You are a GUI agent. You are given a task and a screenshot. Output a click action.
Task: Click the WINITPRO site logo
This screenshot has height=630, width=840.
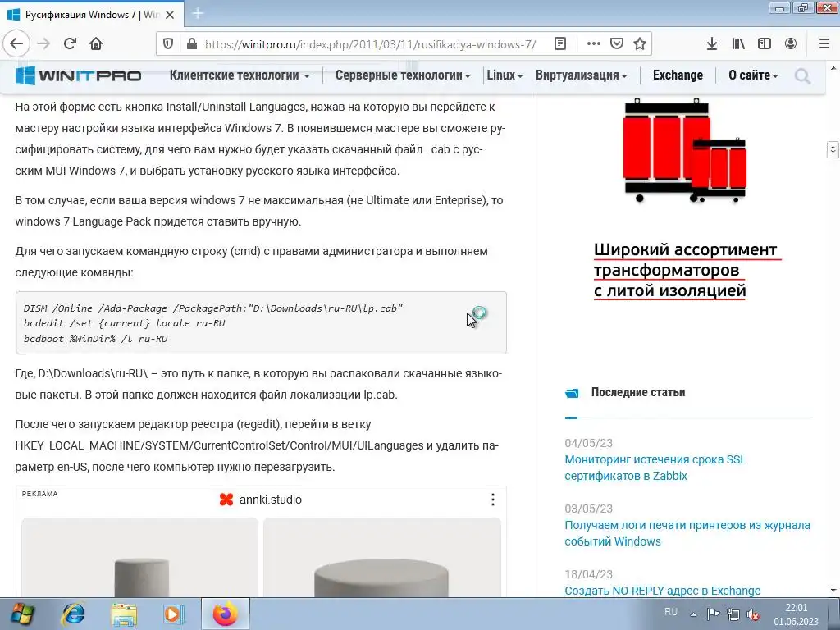(x=78, y=75)
